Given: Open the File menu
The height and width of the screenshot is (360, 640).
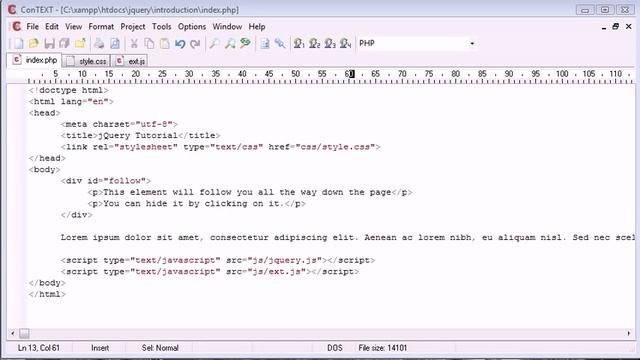Looking at the screenshot, I should [33, 27].
